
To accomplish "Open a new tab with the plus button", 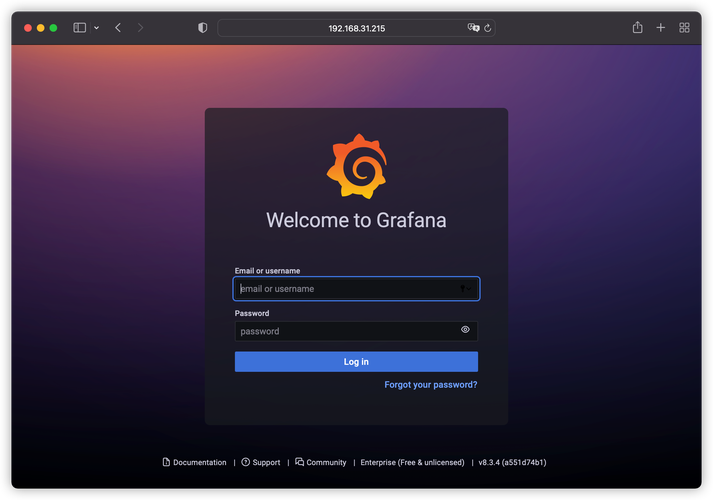I will [661, 28].
